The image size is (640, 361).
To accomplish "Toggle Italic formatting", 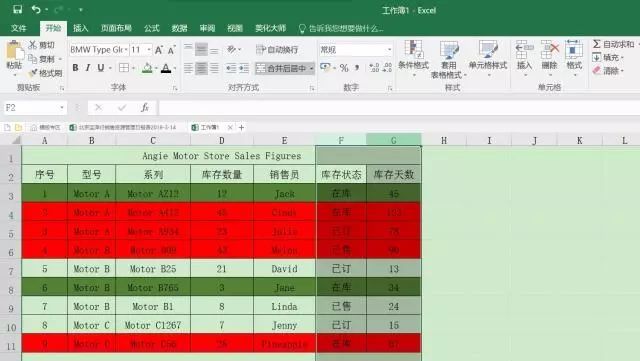I will pos(88,68).
